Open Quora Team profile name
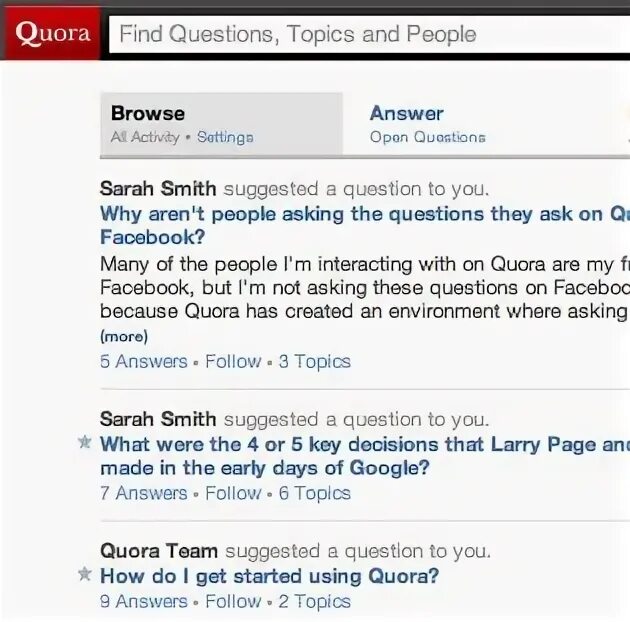 (x=159, y=551)
